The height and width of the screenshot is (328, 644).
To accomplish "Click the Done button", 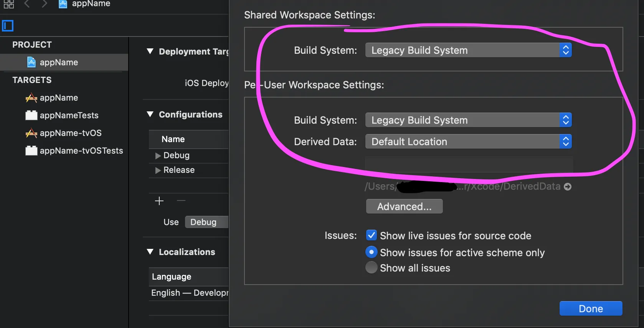I will [591, 309].
